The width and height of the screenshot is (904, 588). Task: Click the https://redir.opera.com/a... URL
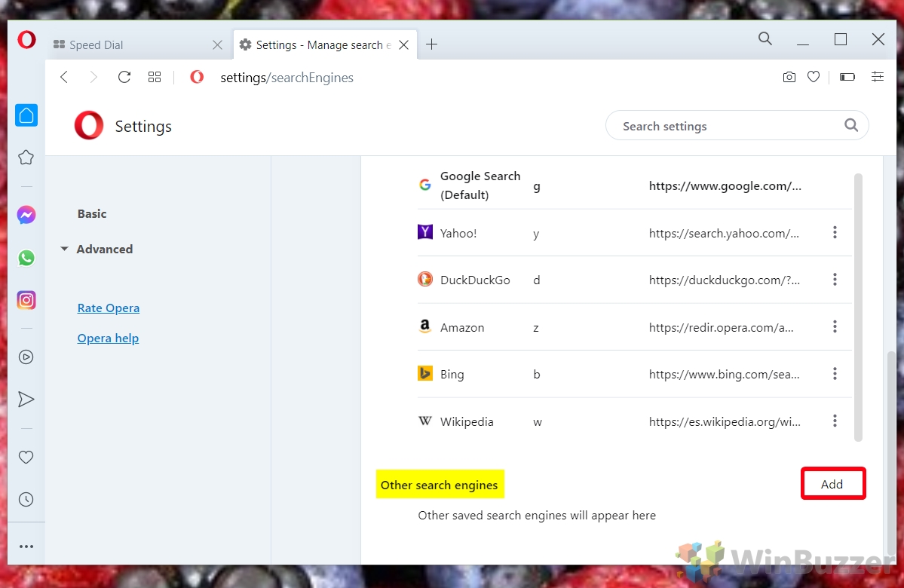(x=722, y=327)
